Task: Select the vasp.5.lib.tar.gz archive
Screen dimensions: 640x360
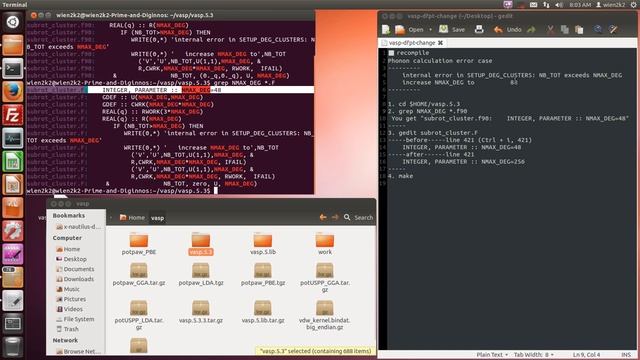Action: click(263, 312)
